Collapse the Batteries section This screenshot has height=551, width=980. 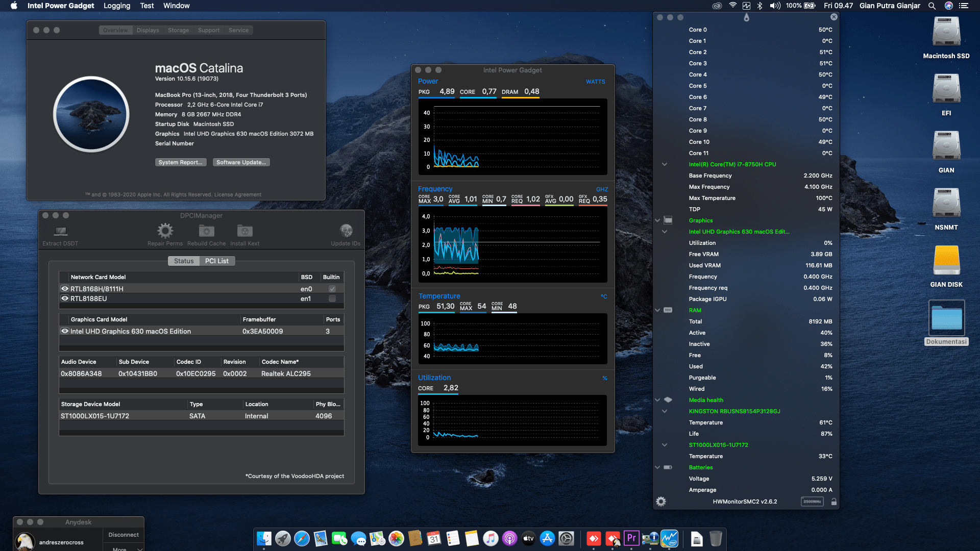pos(657,467)
